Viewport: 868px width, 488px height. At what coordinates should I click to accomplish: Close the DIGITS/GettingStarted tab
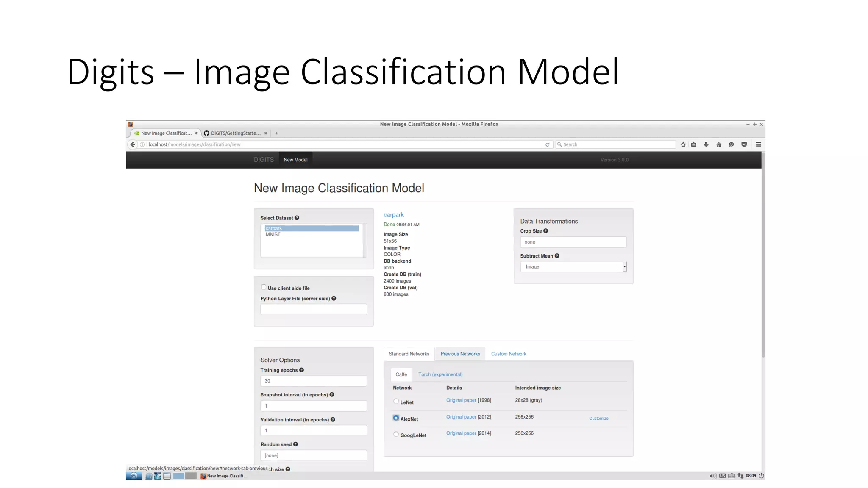(266, 133)
